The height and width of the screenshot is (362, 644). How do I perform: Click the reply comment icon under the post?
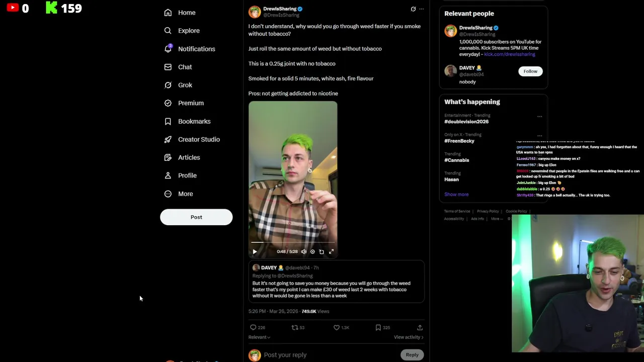tap(253, 327)
